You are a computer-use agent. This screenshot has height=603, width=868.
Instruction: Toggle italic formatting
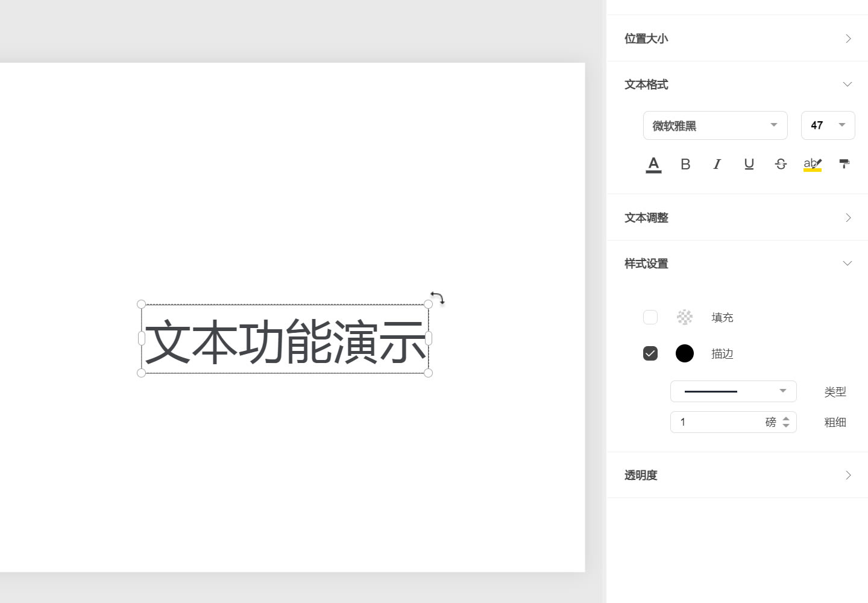pyautogui.click(x=717, y=164)
